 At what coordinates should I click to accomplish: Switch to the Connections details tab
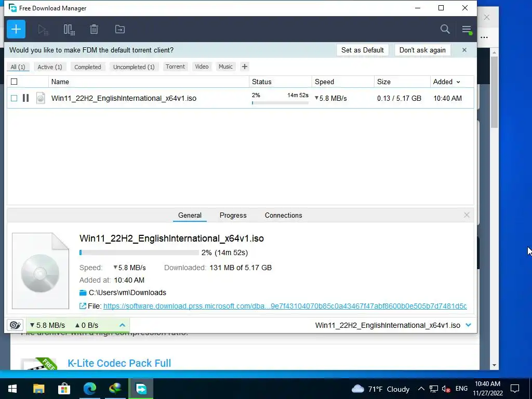pos(283,215)
